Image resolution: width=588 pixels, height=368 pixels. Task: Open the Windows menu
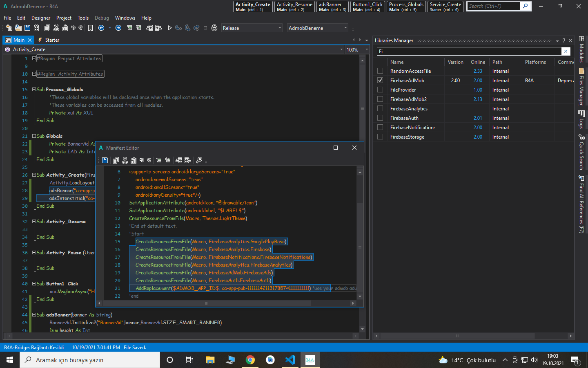pos(125,18)
